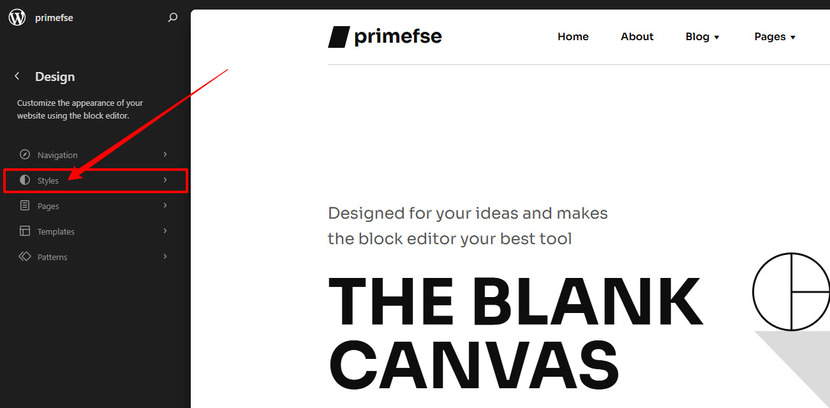Expand Styles using right chevron
This screenshot has width=830, height=408.
click(x=165, y=180)
